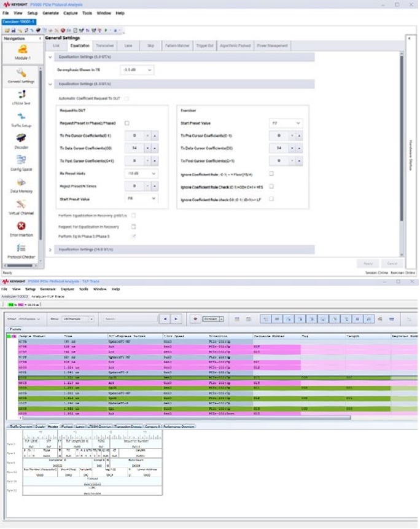Click the Apply button
This screenshot has width=420, height=529.
[x=365, y=264]
